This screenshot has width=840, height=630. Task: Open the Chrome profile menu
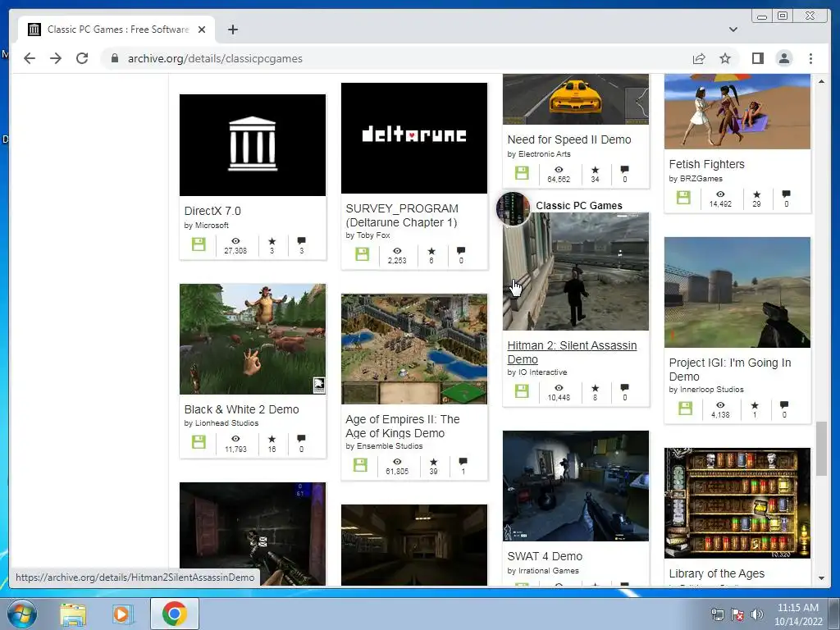[x=784, y=58]
